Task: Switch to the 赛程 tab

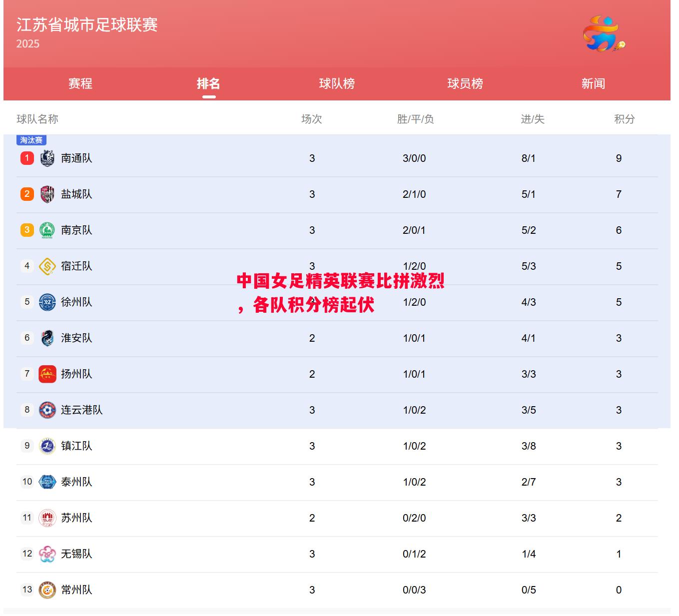Action: coord(80,83)
